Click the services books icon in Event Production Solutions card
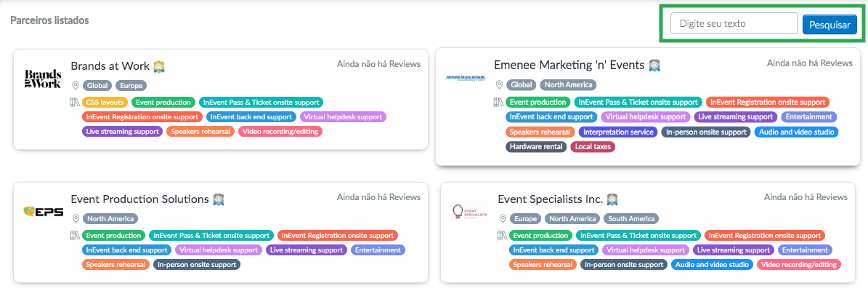This screenshot has height=291, width=868. 76,236
